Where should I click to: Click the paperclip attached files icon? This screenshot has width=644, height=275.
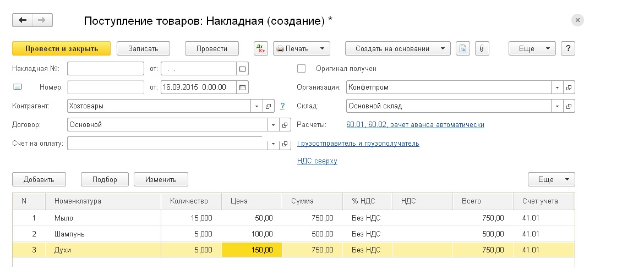[482, 48]
